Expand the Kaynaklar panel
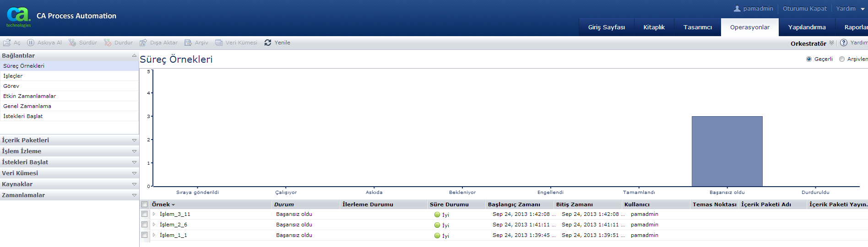 [134, 184]
